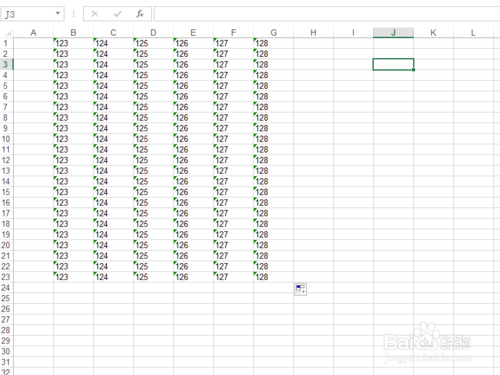Select column L header
500x375 pixels.
pyautogui.click(x=473, y=33)
